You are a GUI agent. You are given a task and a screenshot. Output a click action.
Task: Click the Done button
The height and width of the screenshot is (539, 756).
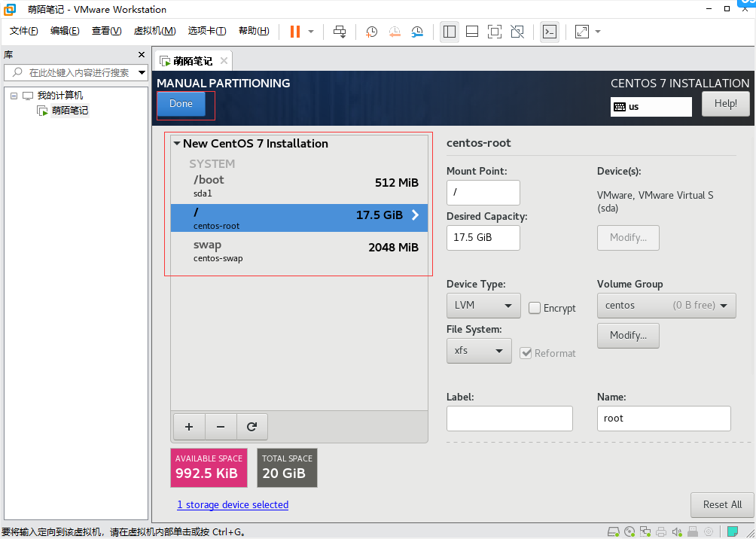click(181, 104)
